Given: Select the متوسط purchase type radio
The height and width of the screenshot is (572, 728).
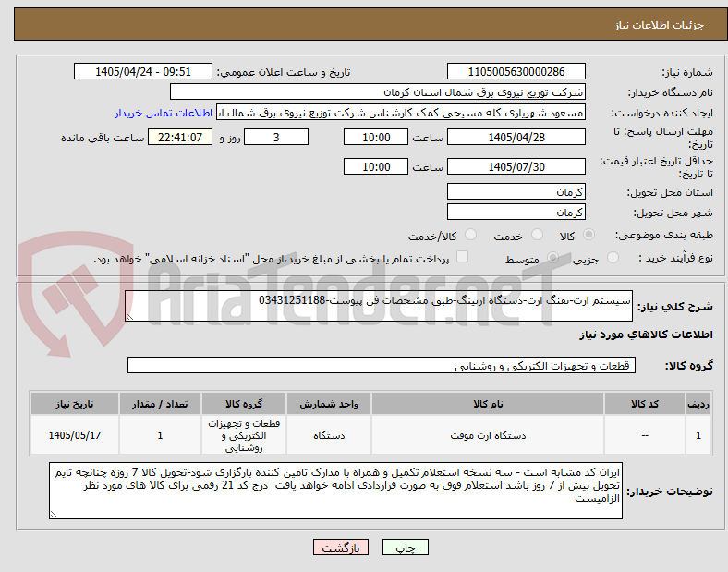Looking at the screenshot, I should 552,258.
